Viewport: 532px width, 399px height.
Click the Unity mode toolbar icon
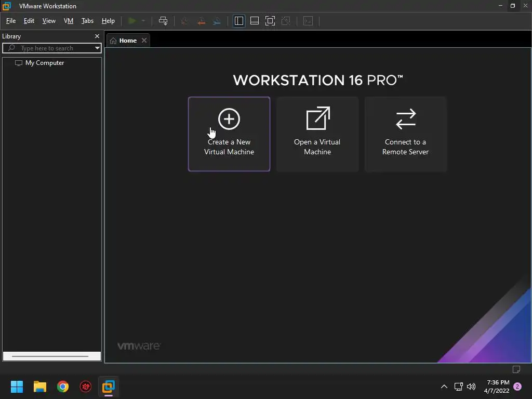coord(286,21)
